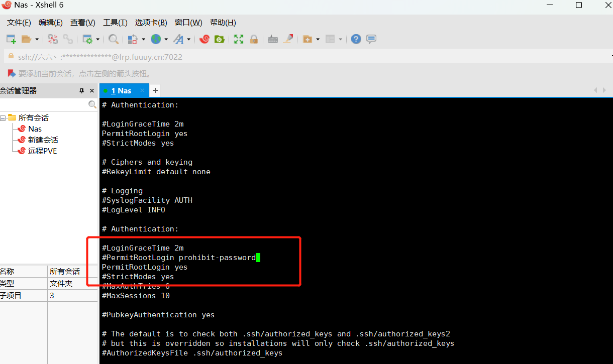Screen dimensions: 613x364
Task: Open the Find magnifier tool
Action: pos(114,39)
